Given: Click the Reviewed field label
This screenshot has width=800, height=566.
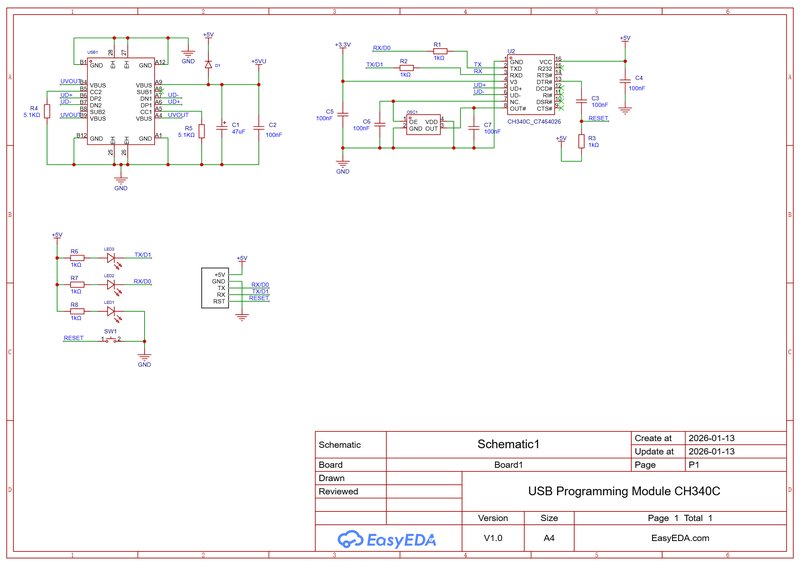Looking at the screenshot, I should click(x=338, y=491).
